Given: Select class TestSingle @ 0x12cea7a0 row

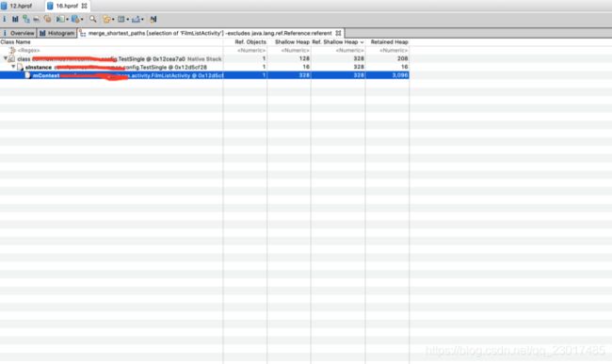Looking at the screenshot, I should coord(204,58).
